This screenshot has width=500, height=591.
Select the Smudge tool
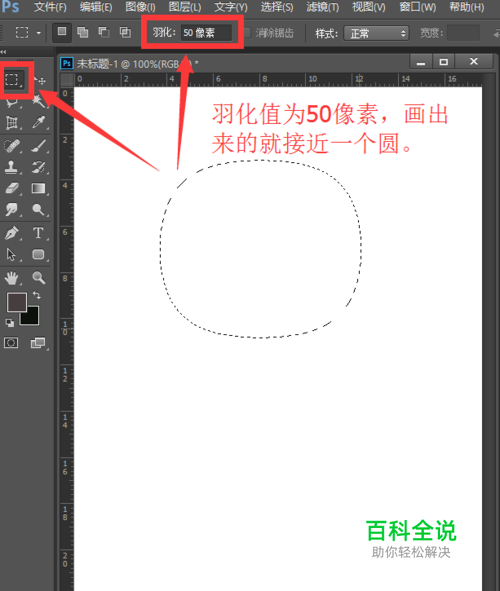[12, 209]
